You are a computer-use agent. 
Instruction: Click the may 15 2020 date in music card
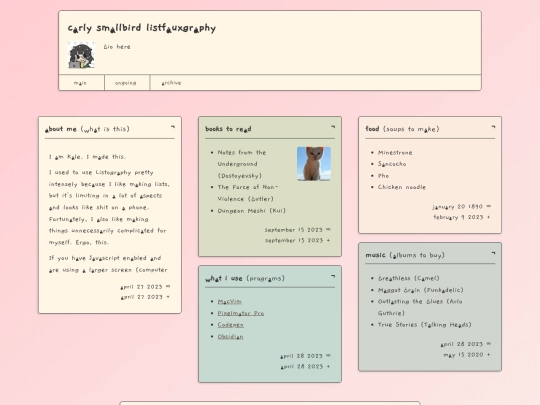tap(463, 355)
